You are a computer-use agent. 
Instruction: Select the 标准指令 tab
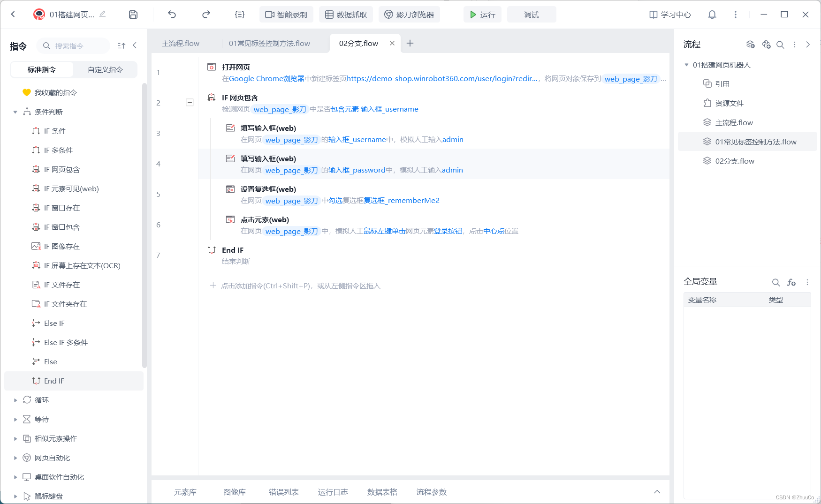(x=42, y=69)
